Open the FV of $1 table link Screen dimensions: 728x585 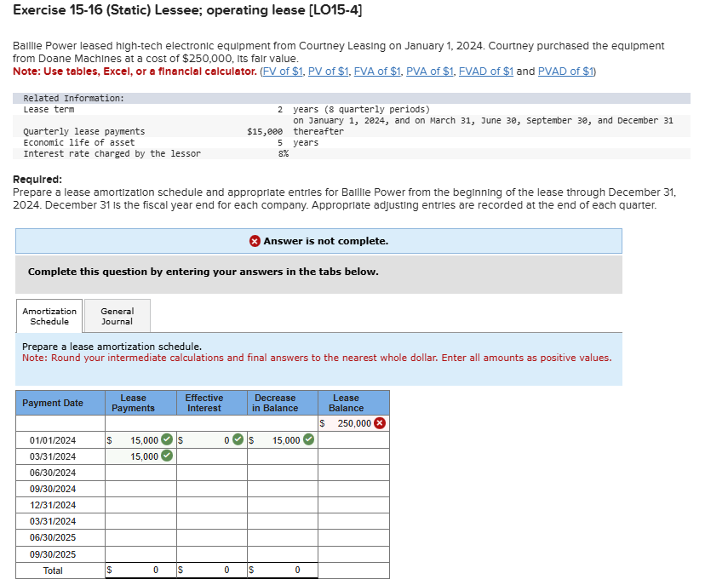(x=283, y=71)
